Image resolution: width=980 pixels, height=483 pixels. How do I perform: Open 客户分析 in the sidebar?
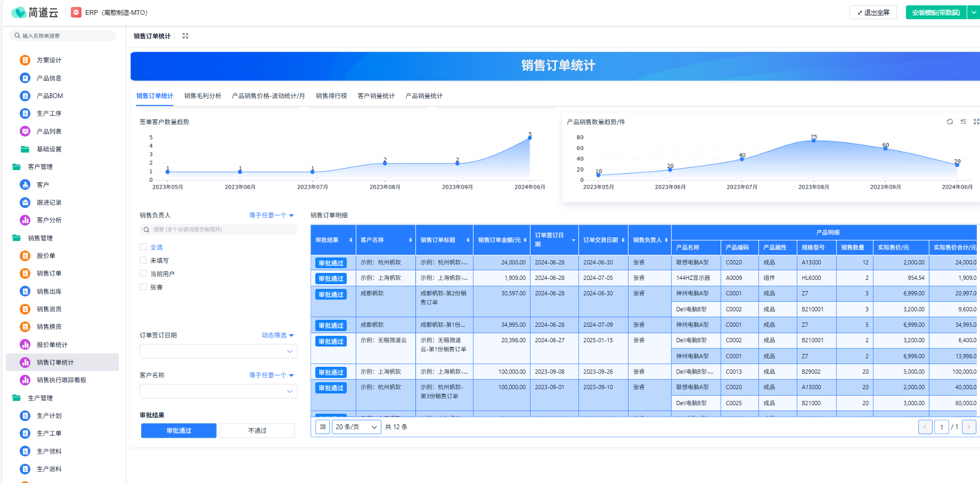point(49,220)
